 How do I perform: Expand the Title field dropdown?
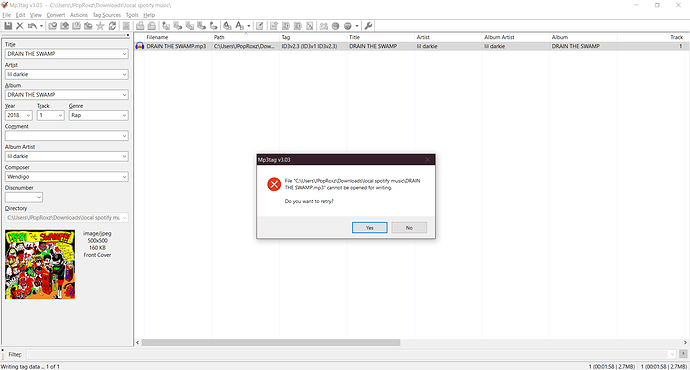click(124, 54)
